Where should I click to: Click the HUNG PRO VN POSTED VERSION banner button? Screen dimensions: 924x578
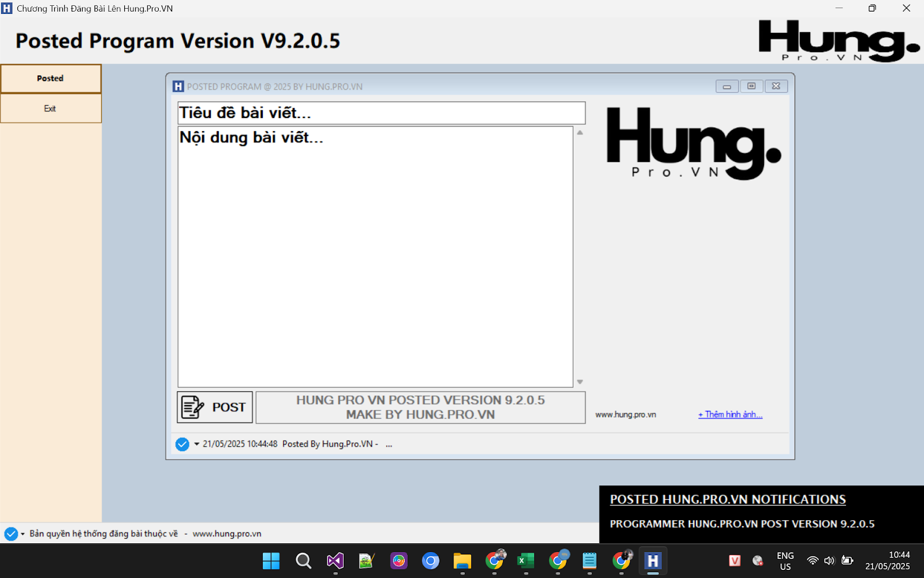pos(420,407)
